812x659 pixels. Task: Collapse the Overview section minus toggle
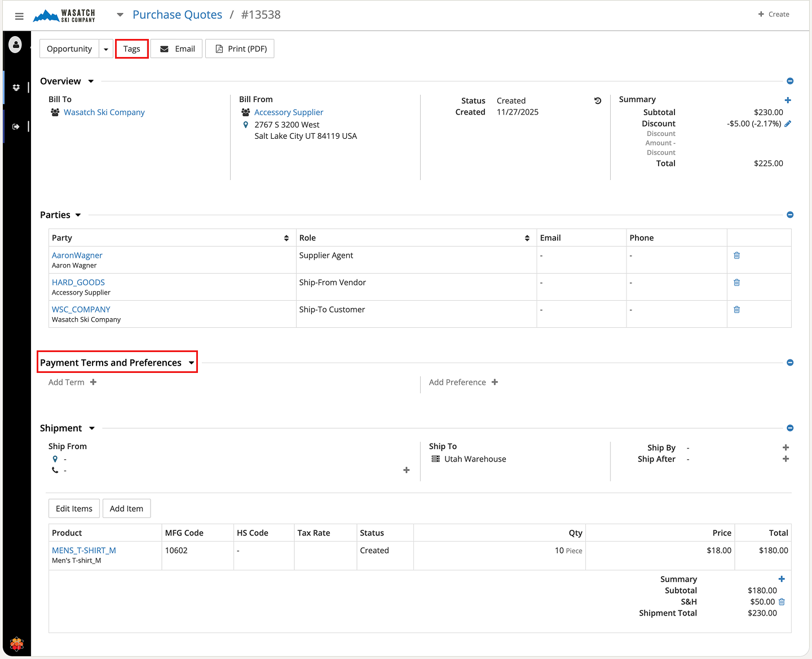[790, 81]
